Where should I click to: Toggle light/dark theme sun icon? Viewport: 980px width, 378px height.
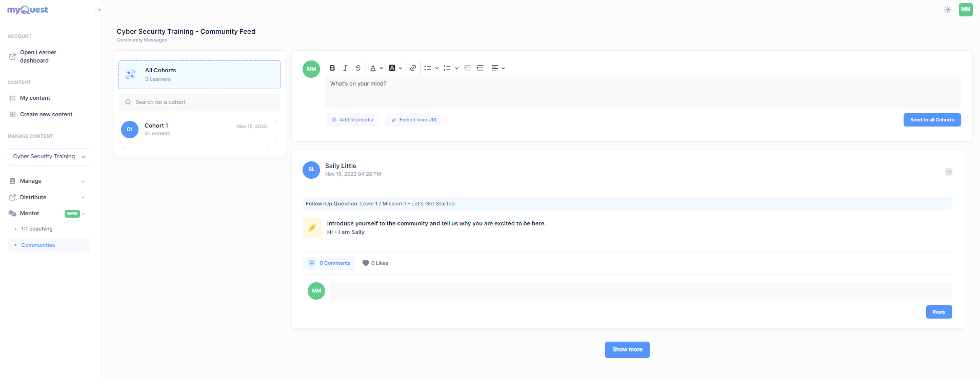click(x=947, y=10)
